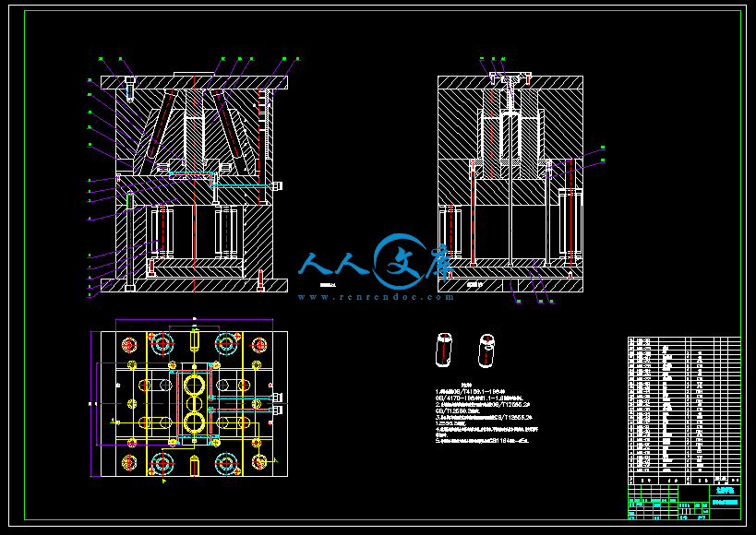Pick the left 3D cylindrical part model
The height and width of the screenshot is (535, 756).
[x=444, y=350]
